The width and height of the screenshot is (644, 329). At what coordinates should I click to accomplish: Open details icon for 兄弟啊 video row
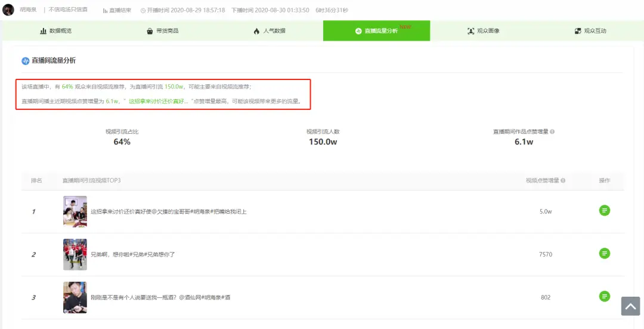(x=604, y=253)
